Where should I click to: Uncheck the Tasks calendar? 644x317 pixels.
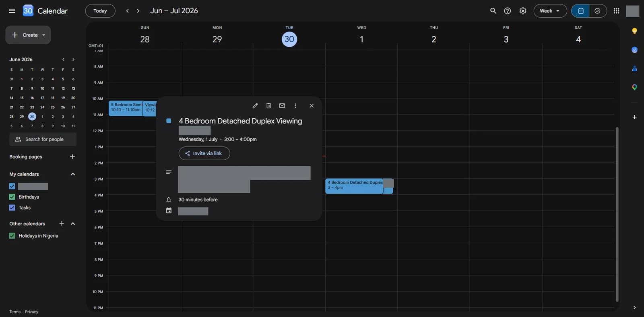tap(12, 208)
